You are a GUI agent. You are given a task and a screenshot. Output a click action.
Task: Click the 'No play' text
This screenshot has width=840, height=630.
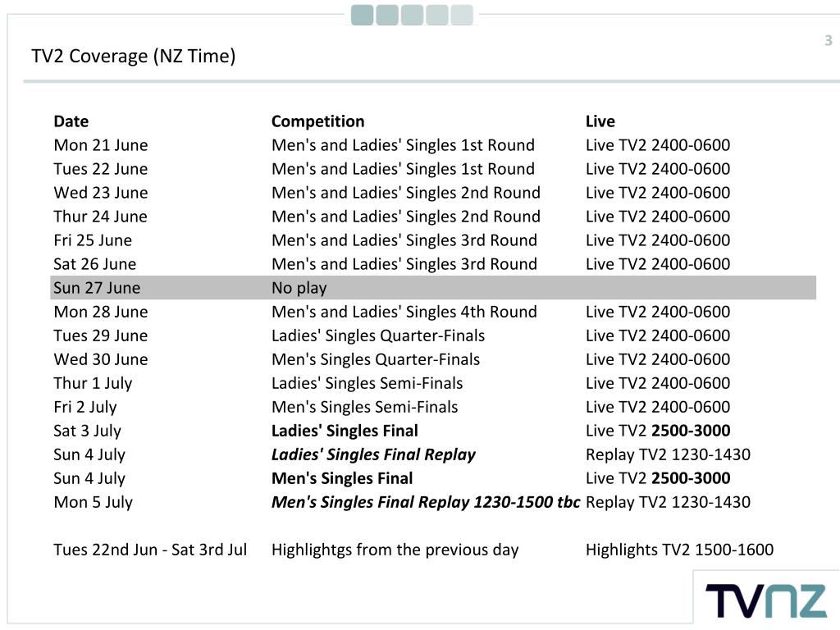[299, 288]
